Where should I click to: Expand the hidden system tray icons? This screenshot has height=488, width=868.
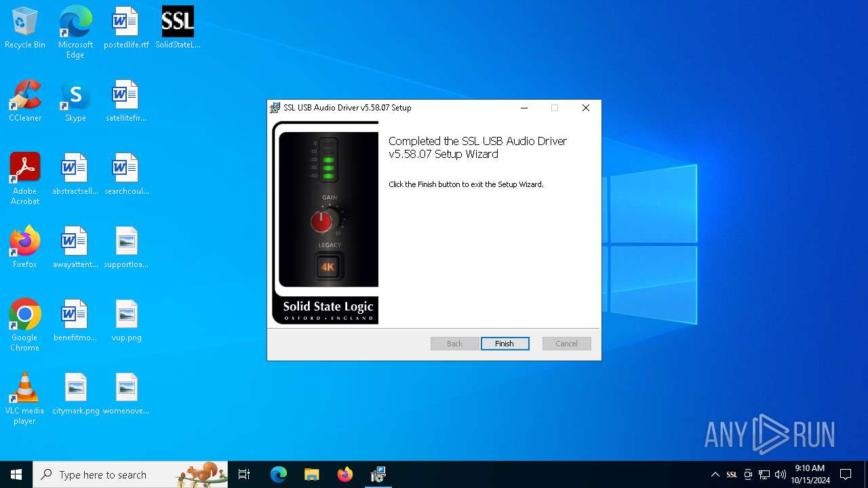coord(715,474)
